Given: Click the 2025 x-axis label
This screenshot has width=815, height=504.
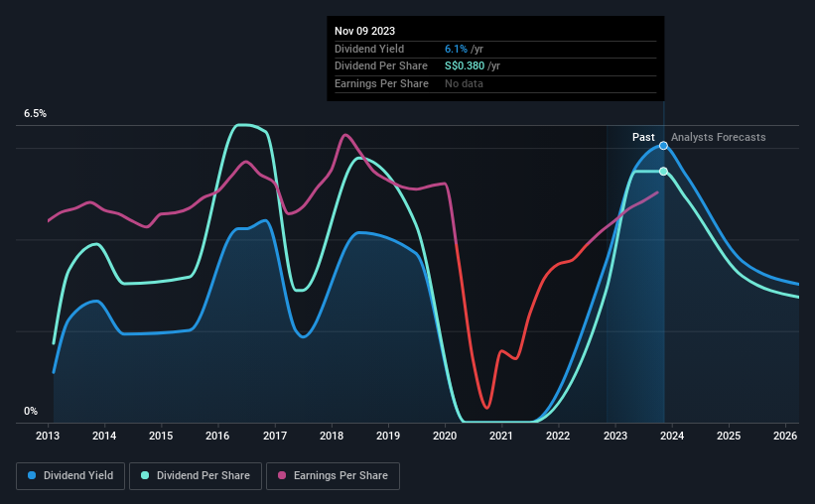Looking at the screenshot, I should click(x=729, y=436).
